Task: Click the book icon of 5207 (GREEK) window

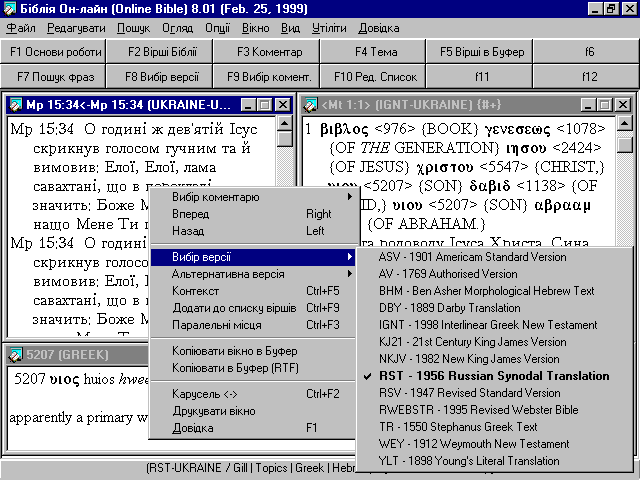Action: pyautogui.click(x=13, y=354)
